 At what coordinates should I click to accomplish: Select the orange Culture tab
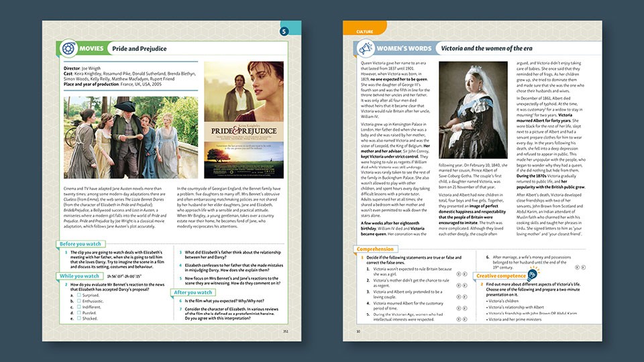(x=365, y=28)
